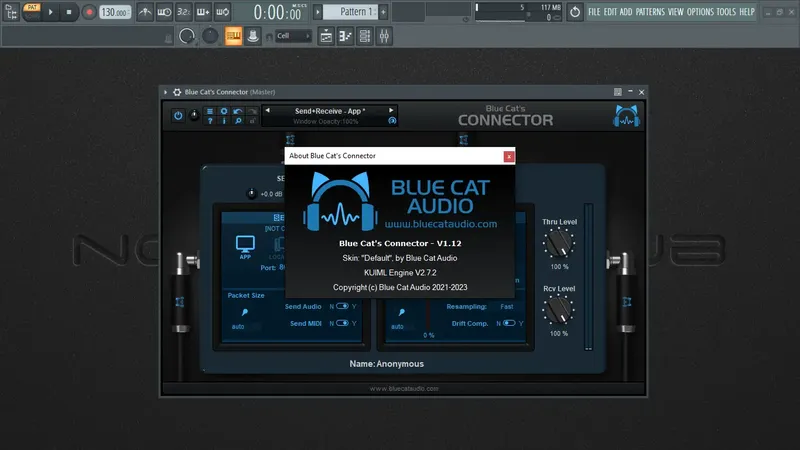Open the FL Studio browser/playlist view icon
This screenshot has height=450, width=800.
pos(11,12)
